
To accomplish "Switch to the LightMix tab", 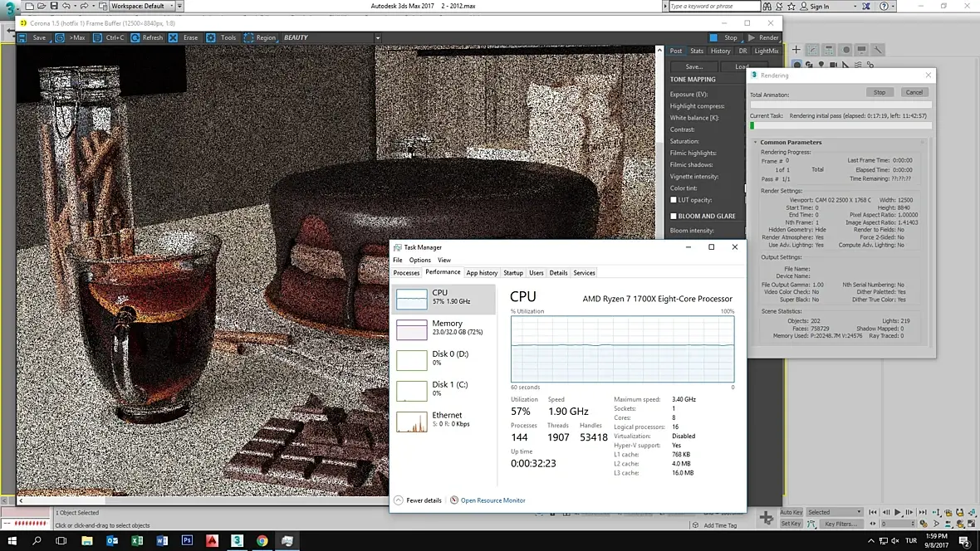I will click(x=766, y=51).
